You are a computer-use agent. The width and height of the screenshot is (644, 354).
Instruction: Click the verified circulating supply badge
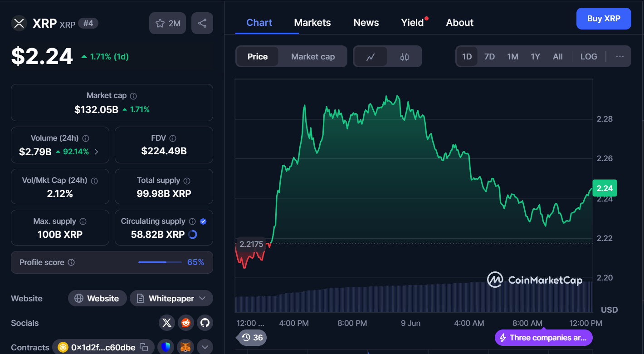click(203, 221)
